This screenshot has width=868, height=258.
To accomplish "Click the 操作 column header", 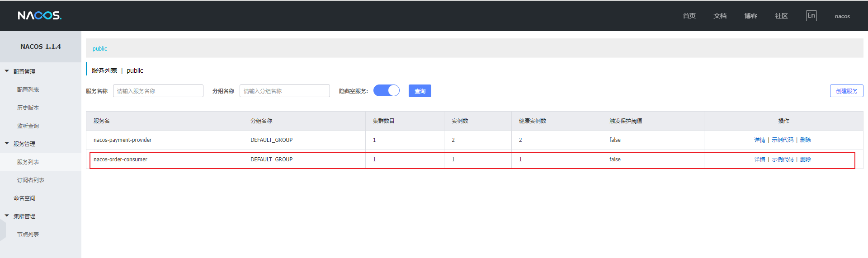I will (x=783, y=121).
